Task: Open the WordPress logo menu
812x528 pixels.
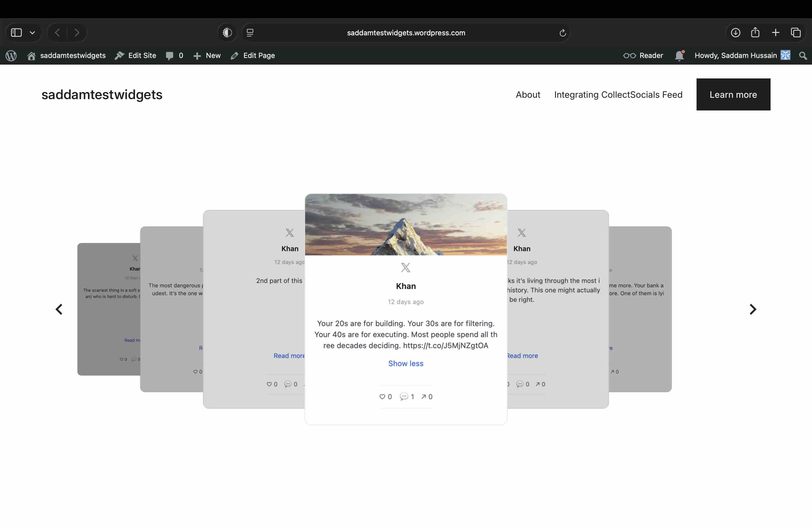Action: (x=11, y=56)
